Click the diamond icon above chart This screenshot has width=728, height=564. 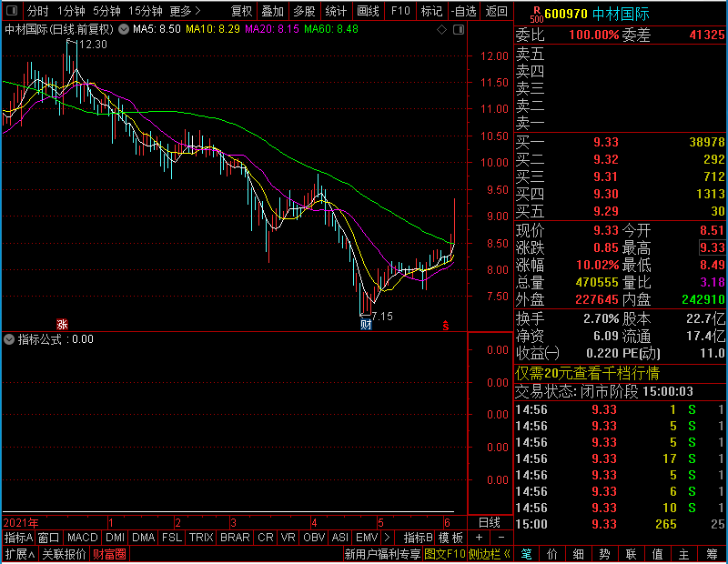point(441,30)
